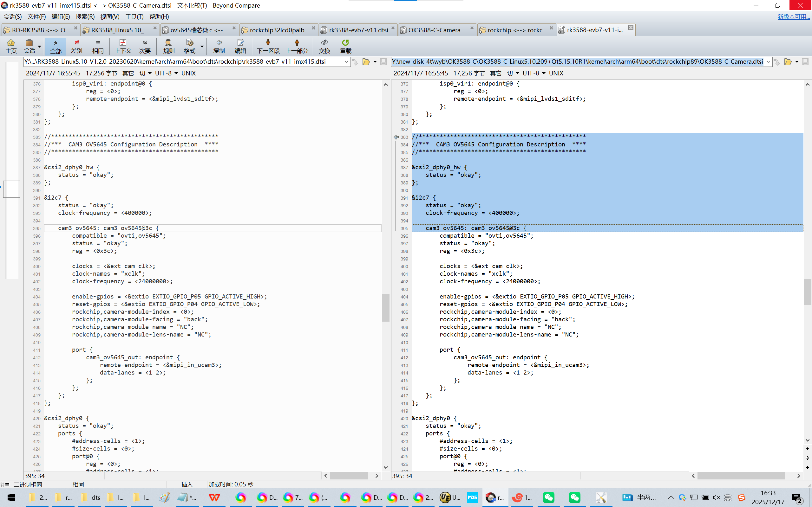Click left pane open file folder button

[366, 62]
